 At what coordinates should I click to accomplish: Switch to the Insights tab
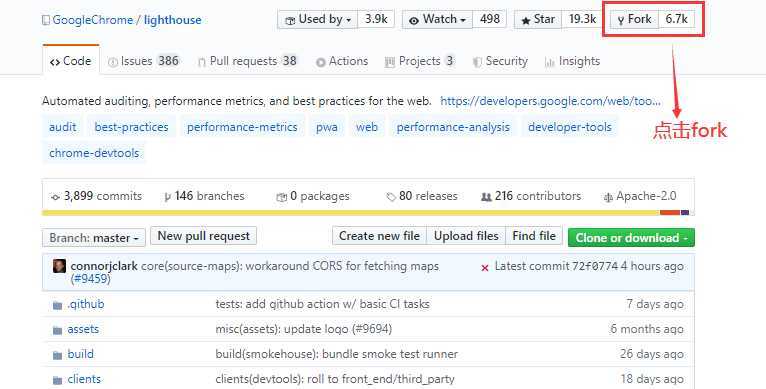572,61
